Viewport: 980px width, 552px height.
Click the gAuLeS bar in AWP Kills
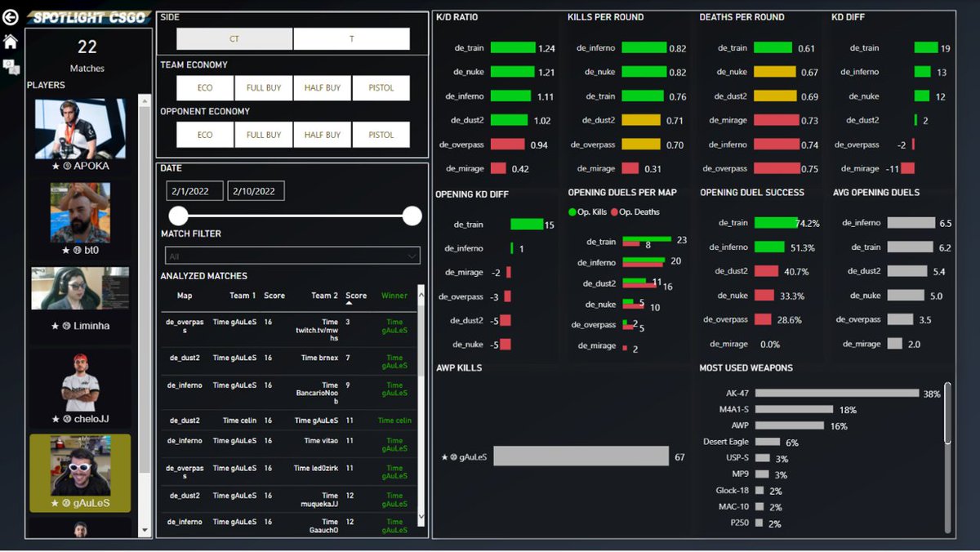pos(581,456)
